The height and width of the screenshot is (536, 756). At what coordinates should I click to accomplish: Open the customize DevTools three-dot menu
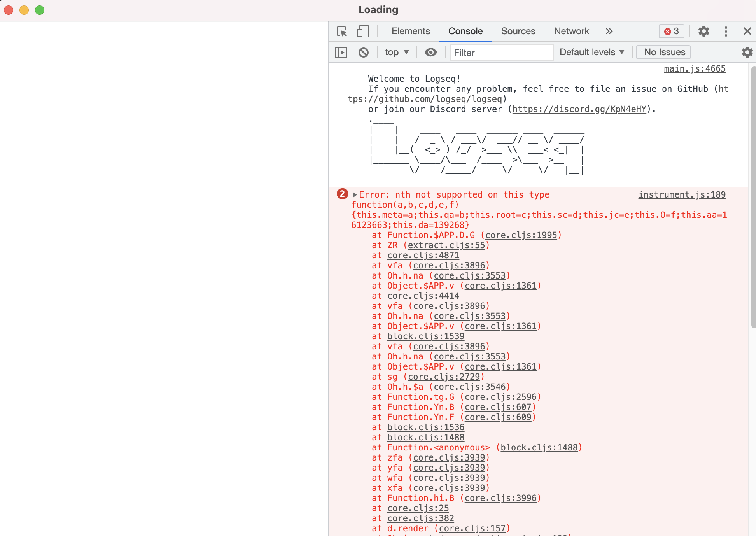[x=726, y=31]
